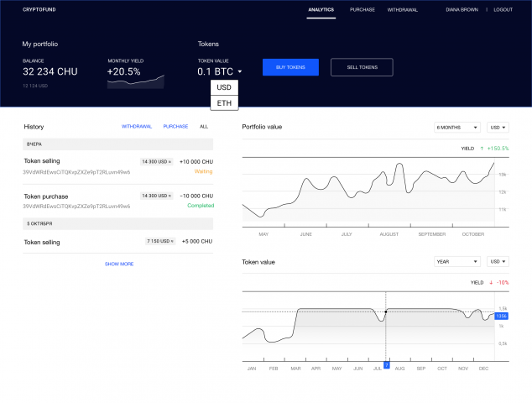Click the 12 124 USD balance subtext
Image resolution: width=532 pixels, height=403 pixels.
[35, 86]
